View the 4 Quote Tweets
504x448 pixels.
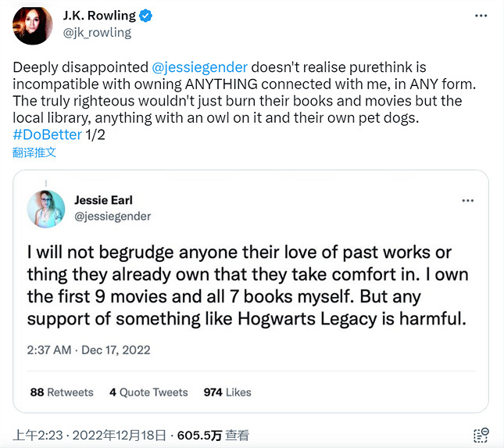coord(148,392)
